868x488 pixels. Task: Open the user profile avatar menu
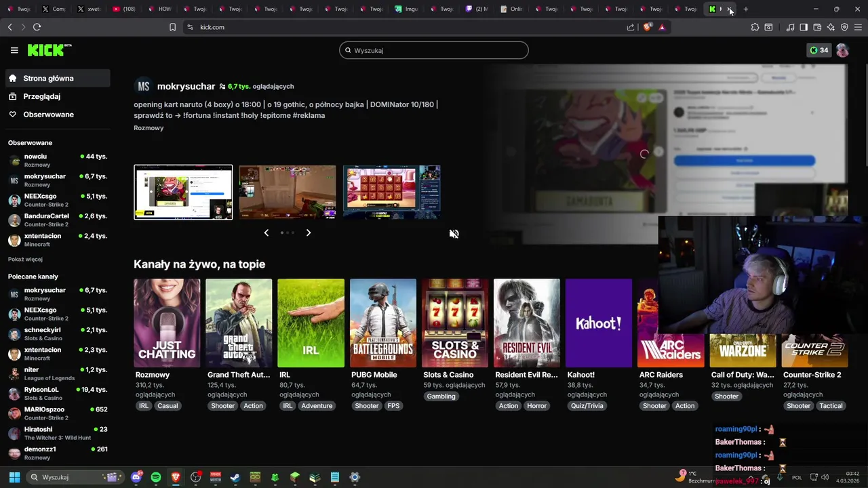842,50
